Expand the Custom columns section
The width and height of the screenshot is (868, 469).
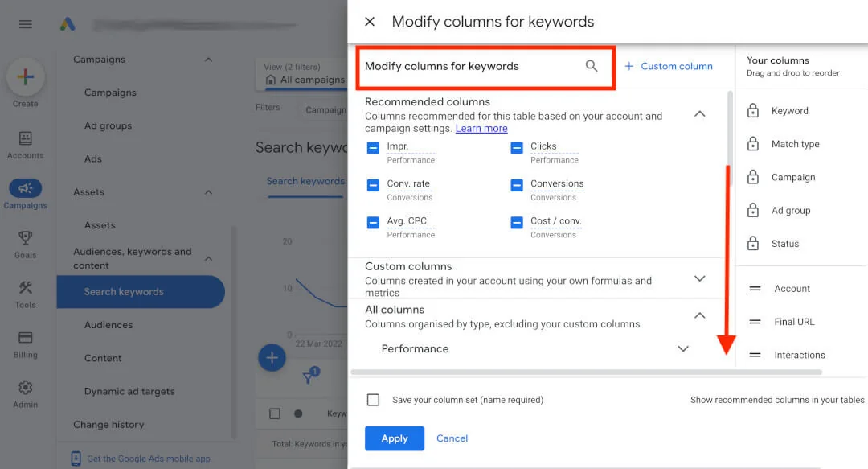700,278
